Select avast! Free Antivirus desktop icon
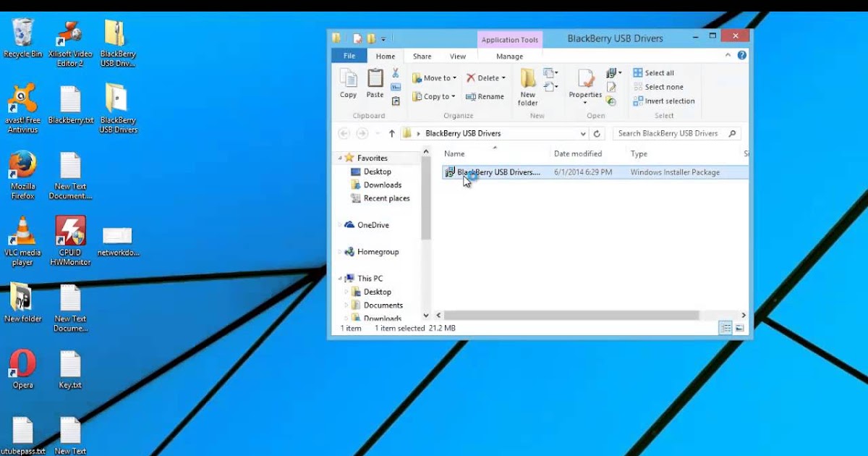868x456 pixels. click(x=22, y=109)
